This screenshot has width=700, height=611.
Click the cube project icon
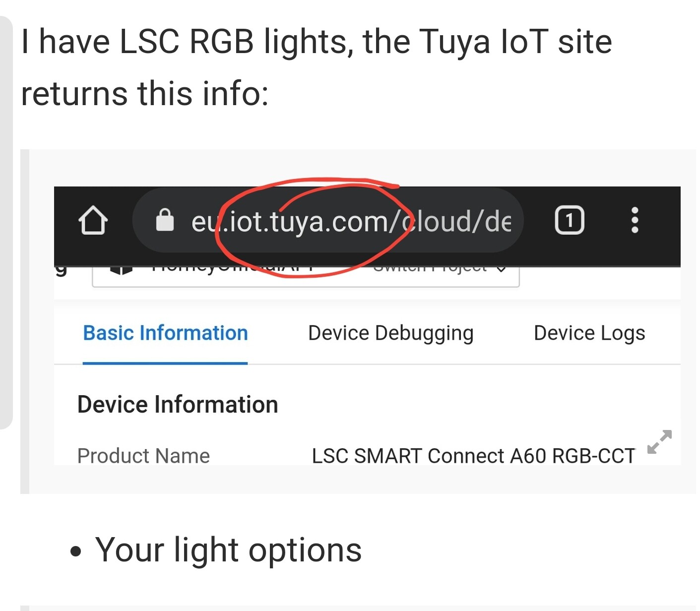point(122,270)
